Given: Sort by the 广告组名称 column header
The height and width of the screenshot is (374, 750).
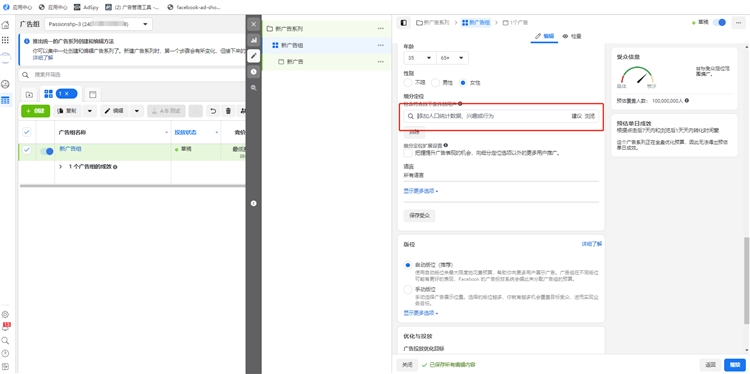Looking at the screenshot, I should pyautogui.click(x=72, y=132).
